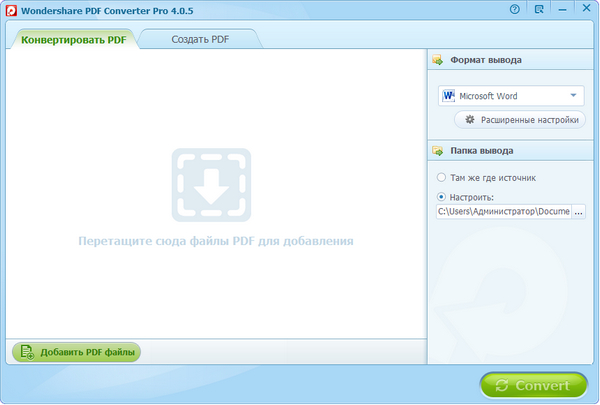The height and width of the screenshot is (405, 600).
Task: Click the Wondershare app logo icon
Action: [11, 10]
